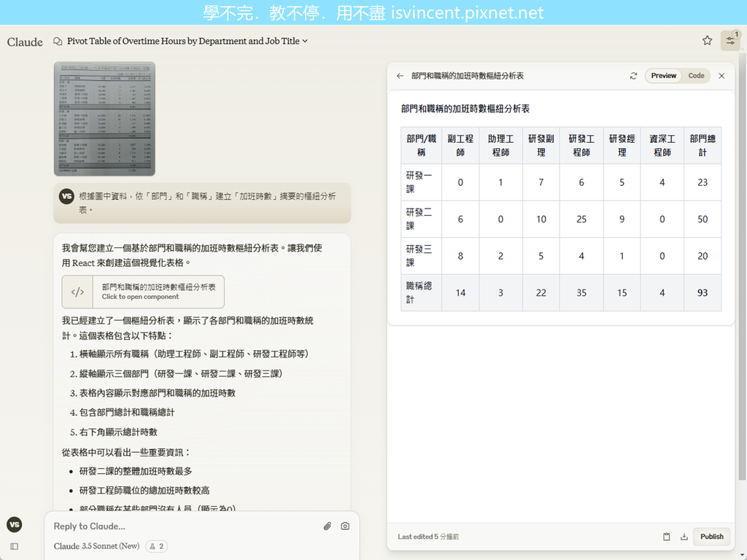
Task: Click bullet 研發二課的整體加班時數最多
Action: pos(136,471)
